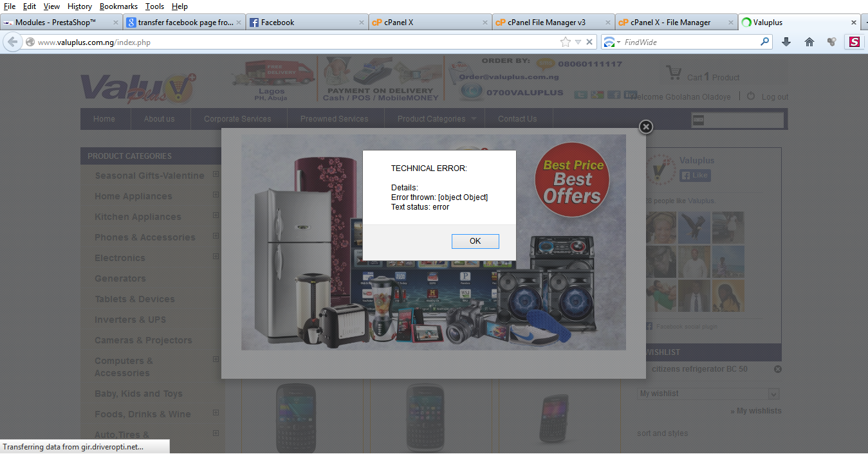This screenshot has height=463, width=868.
Task: Open the FindWide search engine dropdown
Action: [x=611, y=42]
